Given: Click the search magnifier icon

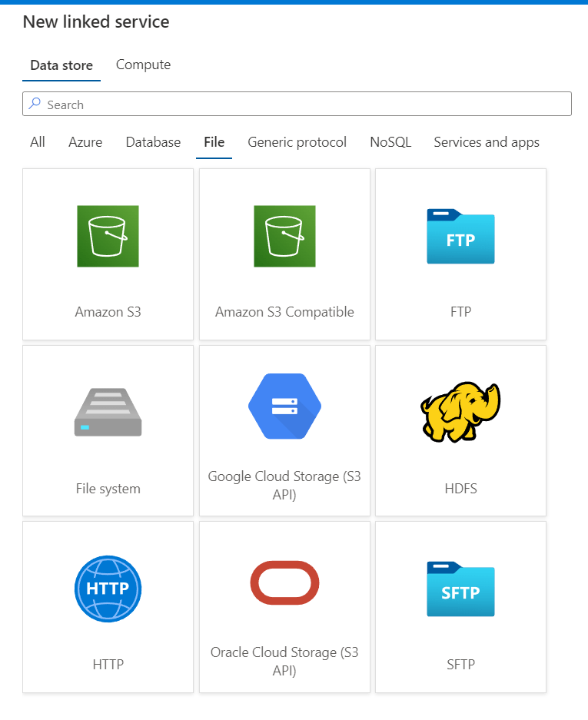Looking at the screenshot, I should [35, 104].
